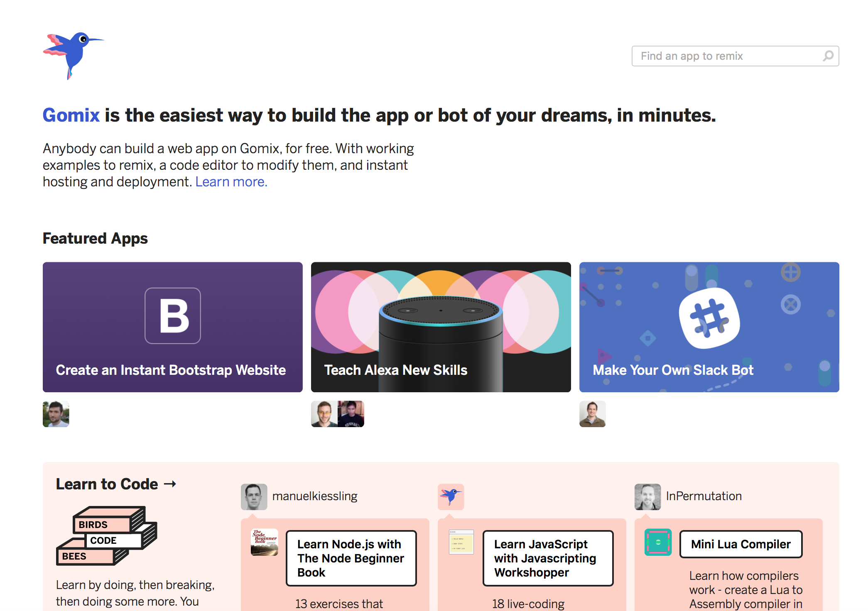Click the hummingbird avatar above Javascripting Workshopper
This screenshot has width=868, height=611.
pos(451,497)
